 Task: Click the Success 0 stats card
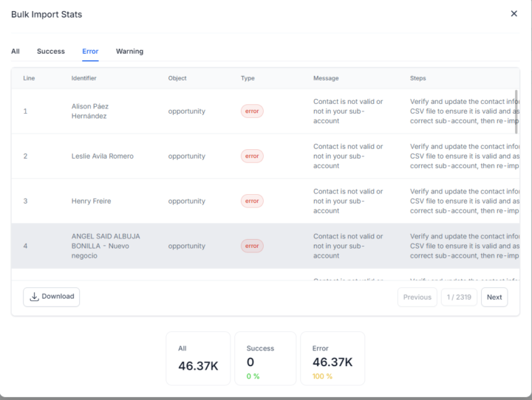click(265, 359)
